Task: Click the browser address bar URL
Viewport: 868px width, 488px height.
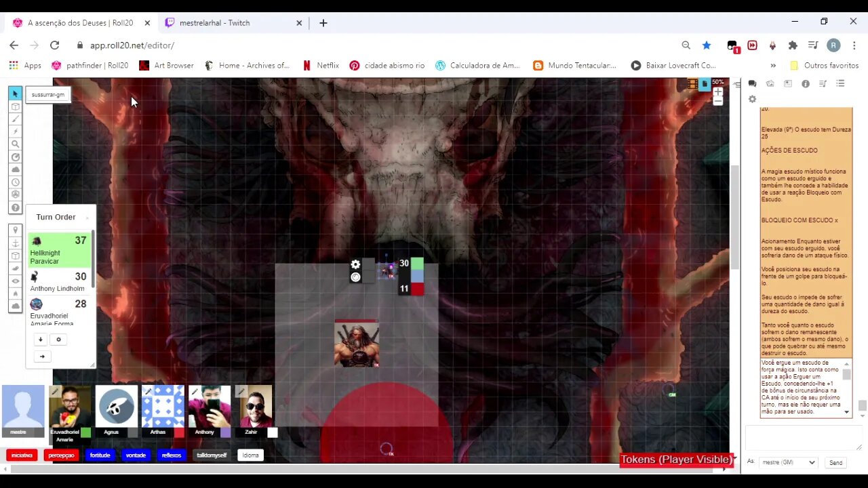Action: (132, 45)
